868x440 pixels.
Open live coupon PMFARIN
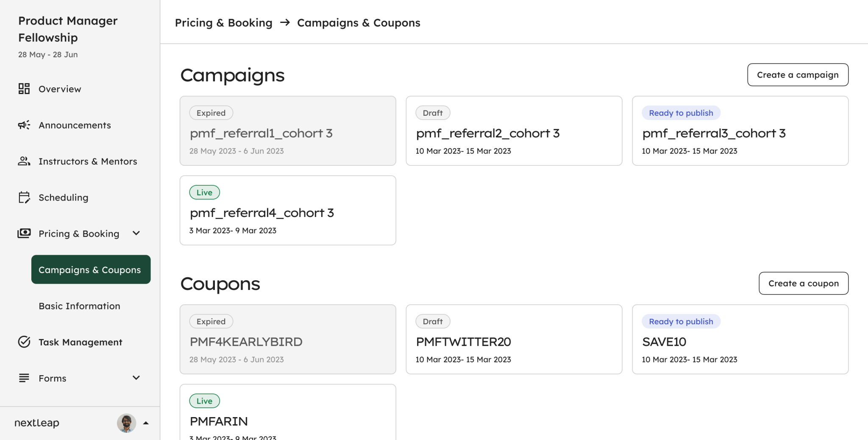click(x=288, y=412)
